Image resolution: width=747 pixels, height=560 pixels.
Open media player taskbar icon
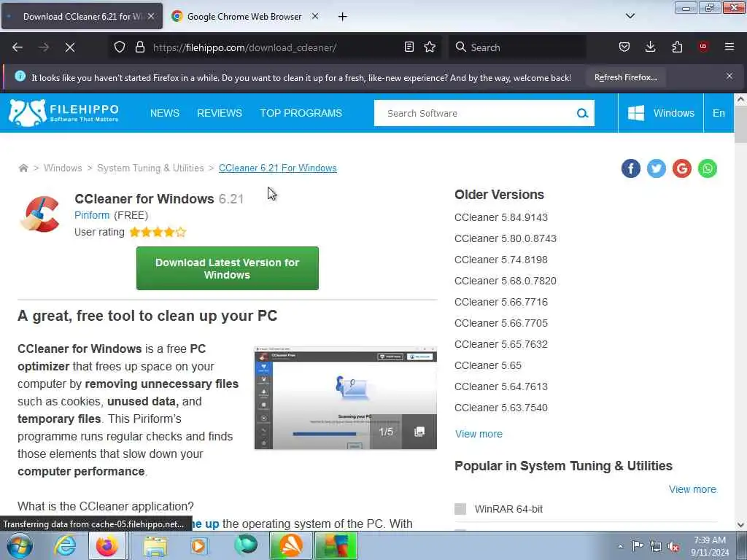(x=200, y=545)
